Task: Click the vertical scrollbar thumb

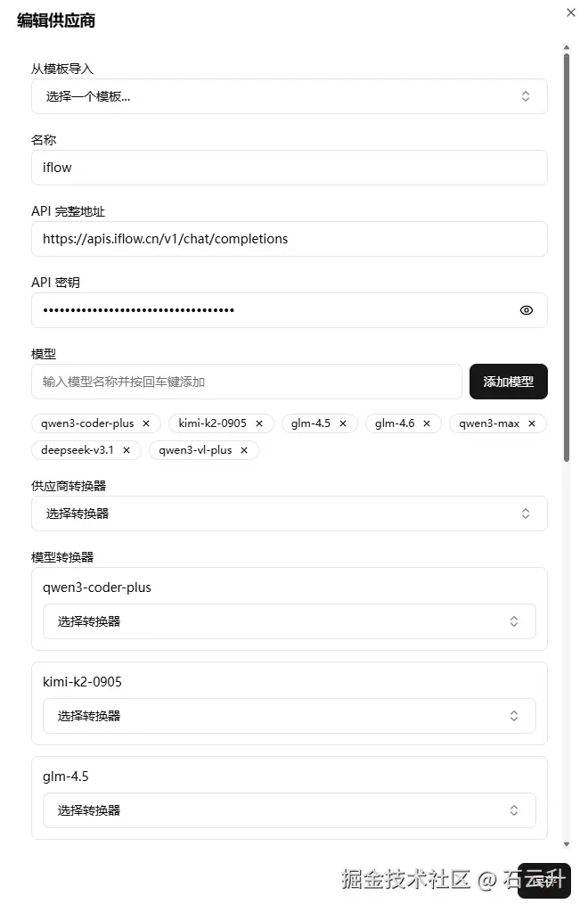Action: [567, 258]
